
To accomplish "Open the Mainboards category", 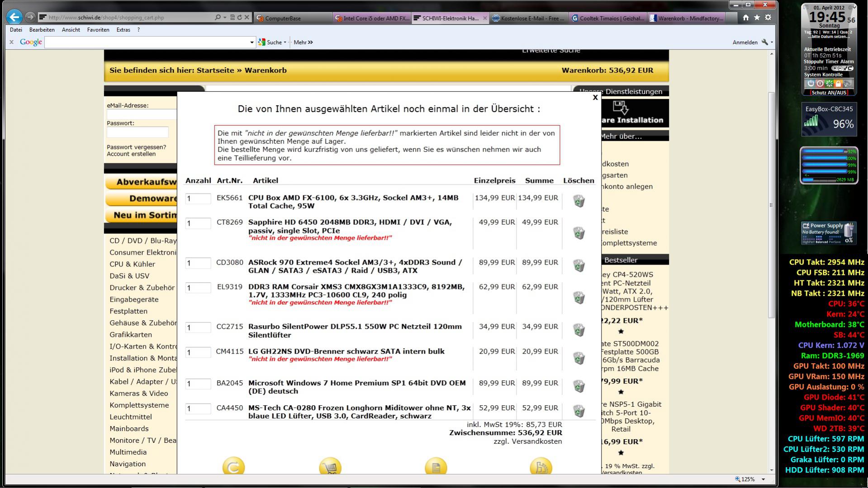I will pyautogui.click(x=129, y=429).
